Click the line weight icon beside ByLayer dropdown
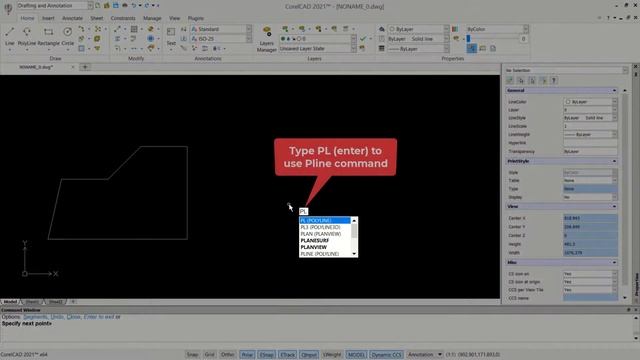The width and height of the screenshot is (640, 360). click(x=382, y=49)
